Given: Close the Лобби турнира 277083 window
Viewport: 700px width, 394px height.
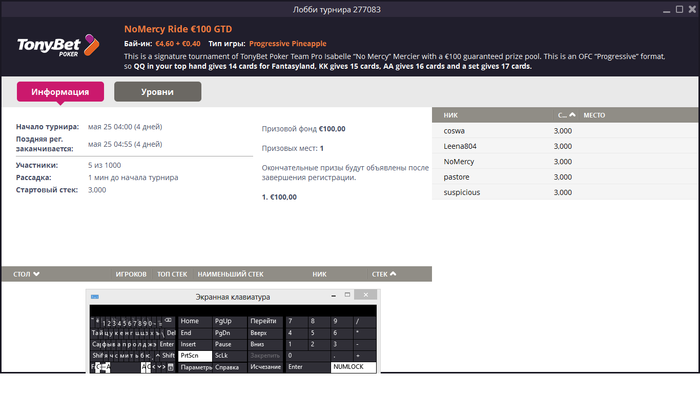Looking at the screenshot, I should pyautogui.click(x=692, y=9).
